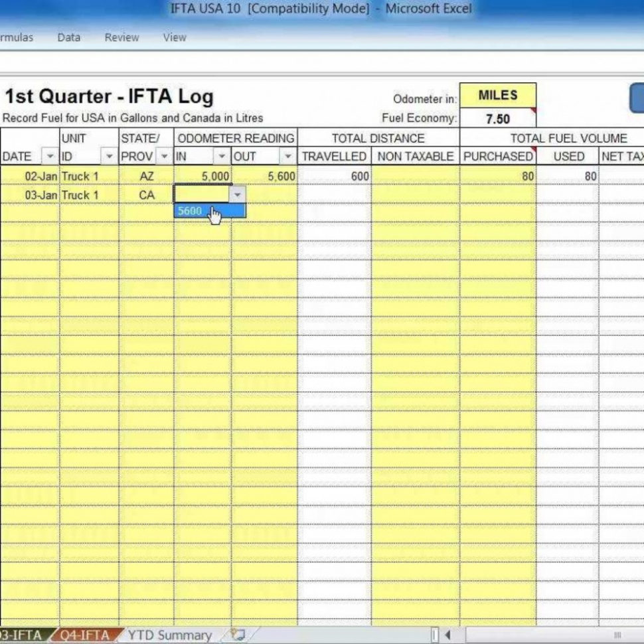Open the Data ribbon tab
The height and width of the screenshot is (644, 644).
[68, 37]
